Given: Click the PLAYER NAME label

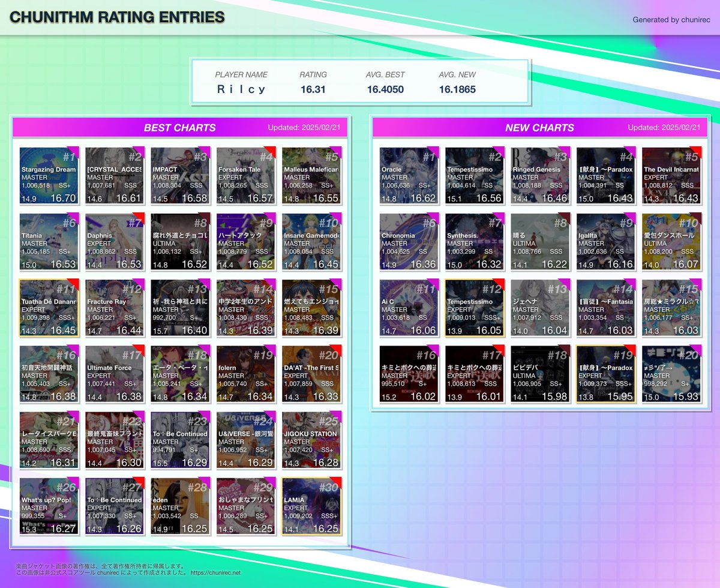Looking at the screenshot, I should (241, 75).
